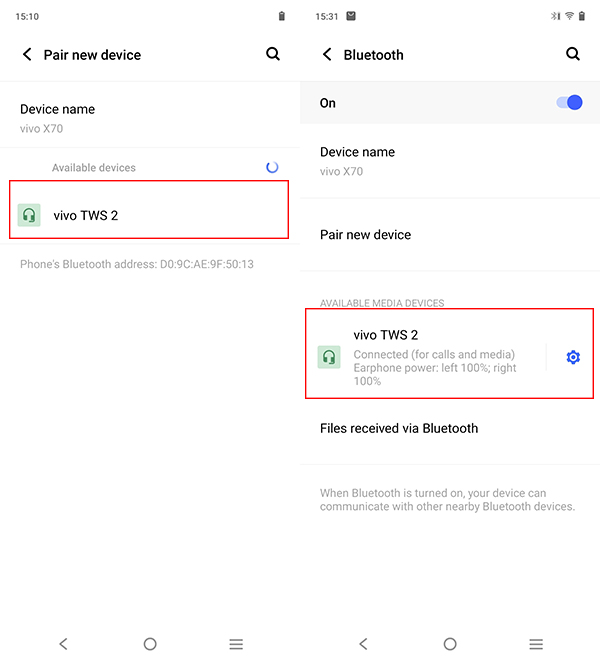Tap system back button on left phone
Viewport: 600px width, 660px height.
pos(64,644)
